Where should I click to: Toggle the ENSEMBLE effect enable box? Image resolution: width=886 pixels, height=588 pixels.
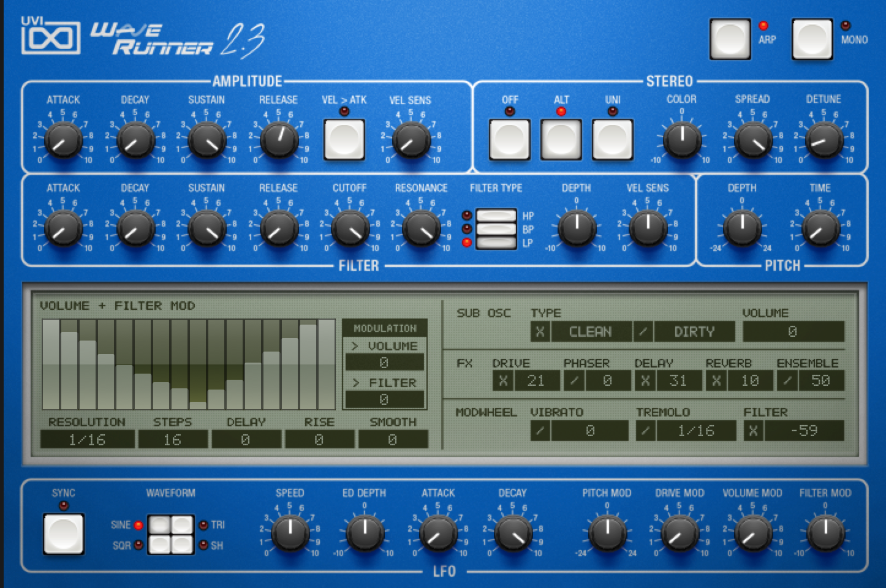(x=787, y=380)
